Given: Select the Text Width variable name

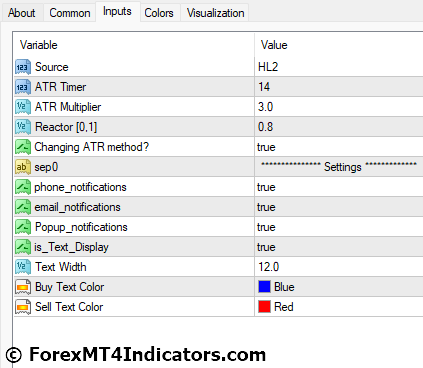Looking at the screenshot, I should click(x=61, y=267).
